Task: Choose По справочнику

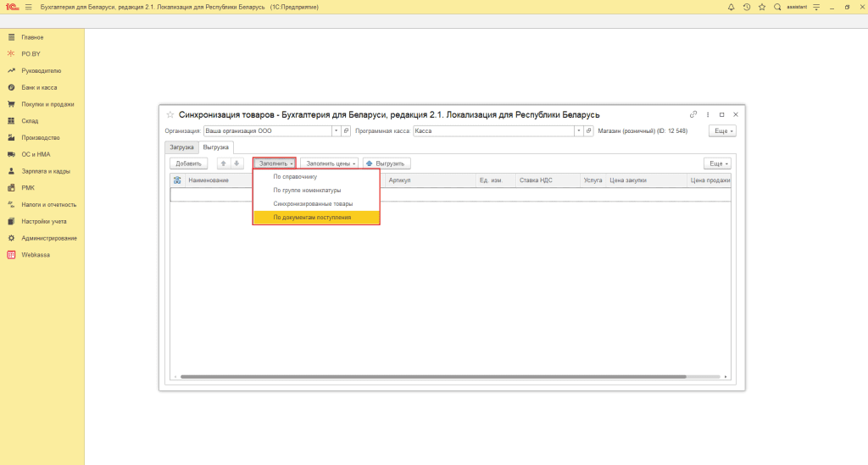Action: [317, 177]
